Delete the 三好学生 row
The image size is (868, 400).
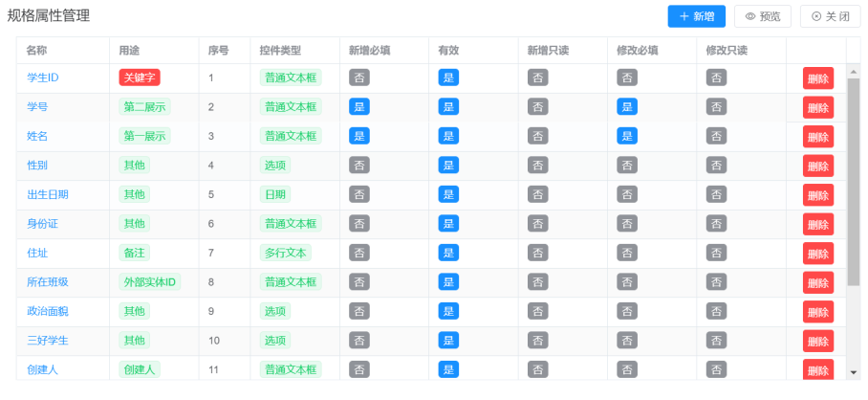tap(818, 341)
